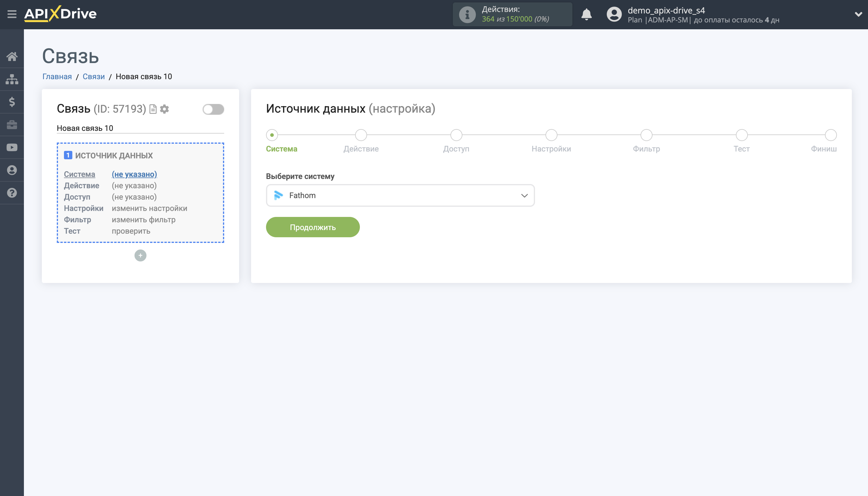
Task: Select the completed Система step circle
Action: (x=272, y=135)
